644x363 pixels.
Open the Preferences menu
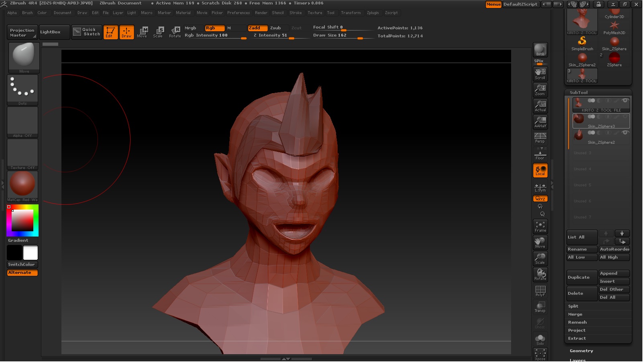pyautogui.click(x=239, y=13)
